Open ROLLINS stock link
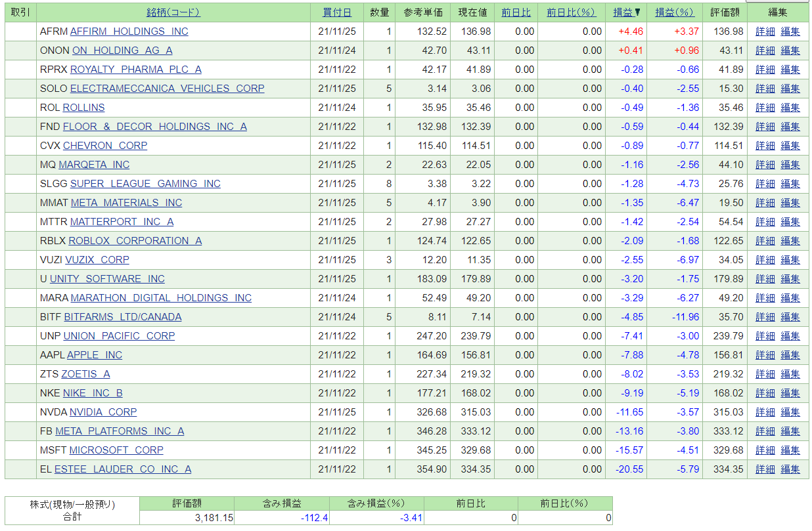Screen dimensions: 812x531 (x=83, y=108)
